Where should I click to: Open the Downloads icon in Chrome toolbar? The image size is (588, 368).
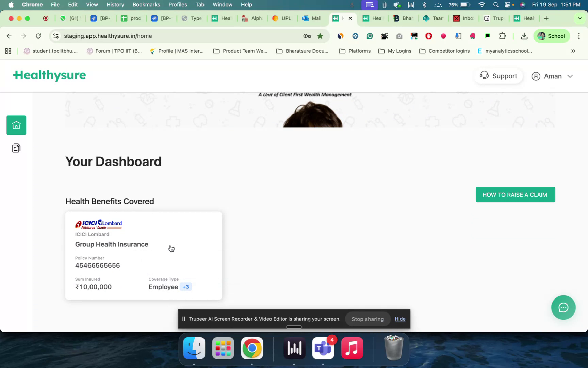click(524, 36)
